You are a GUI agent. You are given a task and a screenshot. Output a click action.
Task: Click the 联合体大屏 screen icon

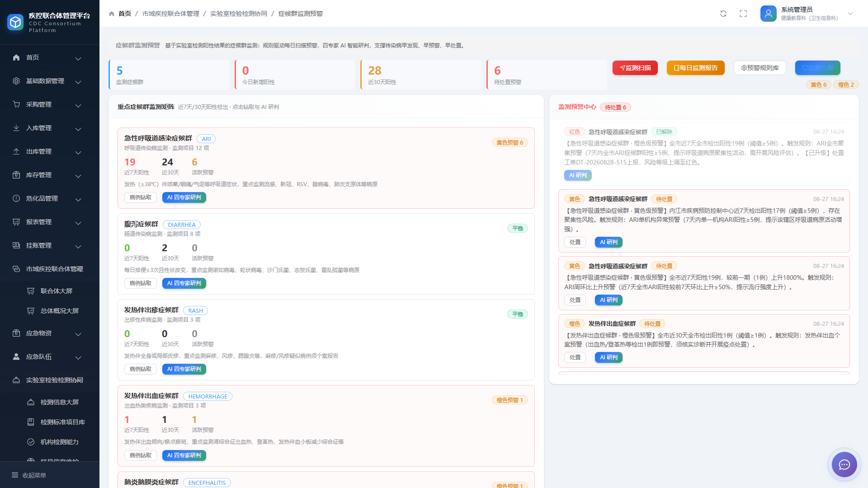point(31,291)
